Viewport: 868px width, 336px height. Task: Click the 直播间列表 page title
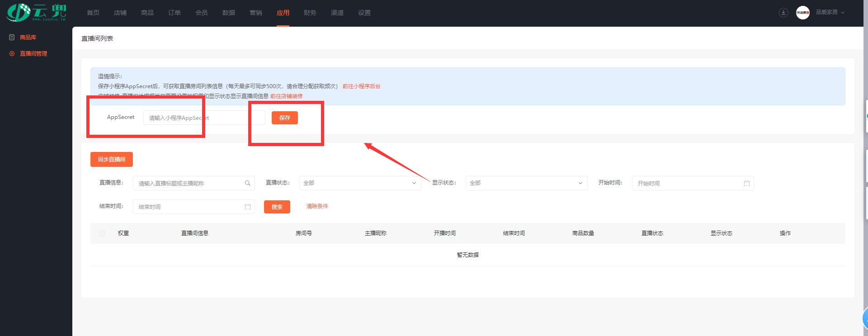point(97,38)
